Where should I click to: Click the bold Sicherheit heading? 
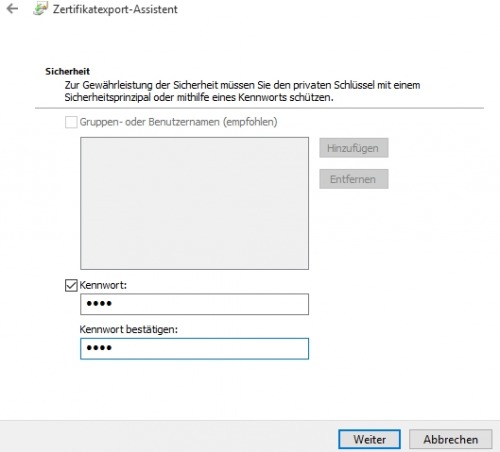67,71
